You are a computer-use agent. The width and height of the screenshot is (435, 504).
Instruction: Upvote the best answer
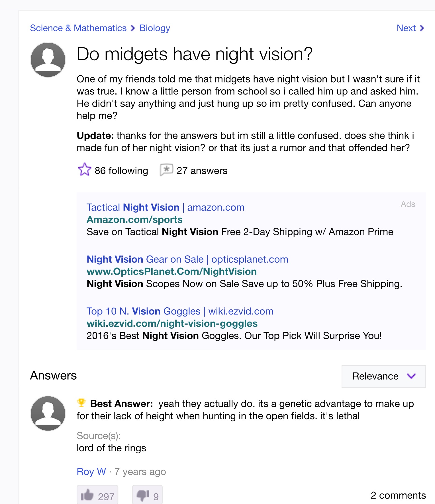pos(97,496)
